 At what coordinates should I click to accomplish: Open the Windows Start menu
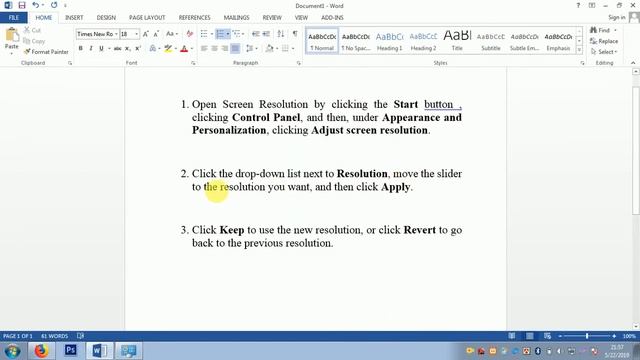(12, 351)
